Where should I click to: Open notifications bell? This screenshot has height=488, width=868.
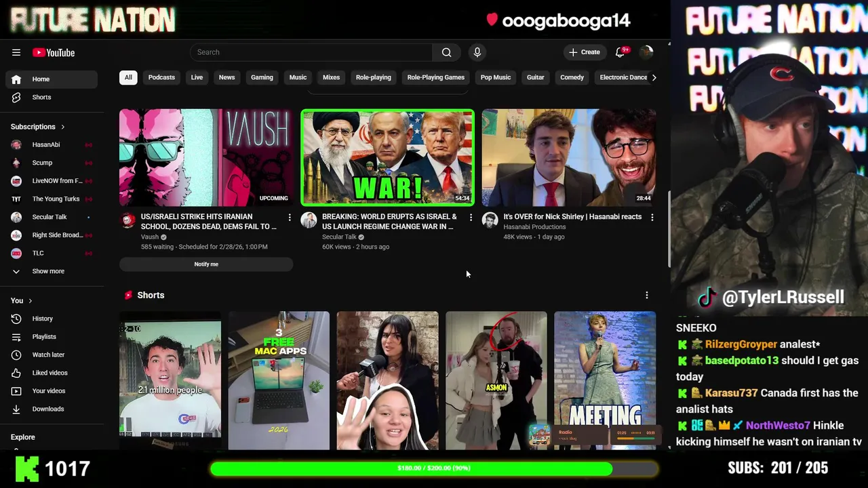point(620,52)
